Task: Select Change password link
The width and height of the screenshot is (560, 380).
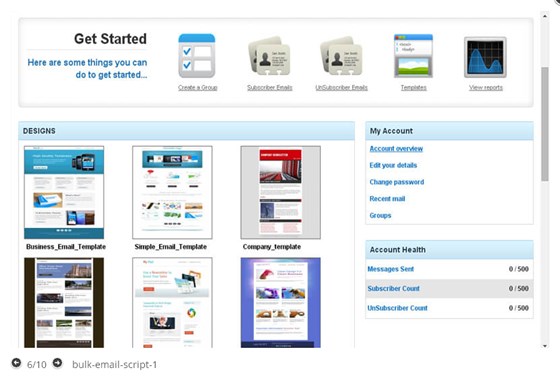Action: (x=397, y=182)
